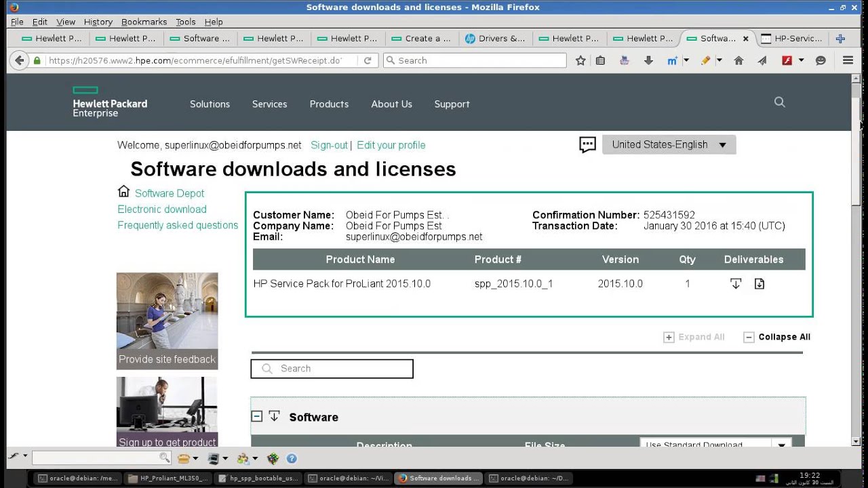Click the monitor icon in bottom toolbar

(213, 459)
